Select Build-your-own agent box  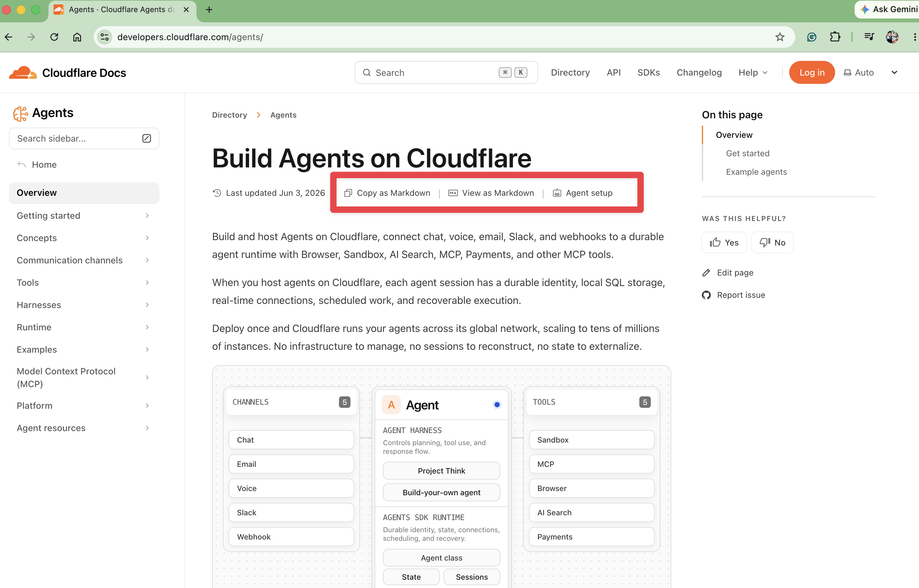click(441, 493)
